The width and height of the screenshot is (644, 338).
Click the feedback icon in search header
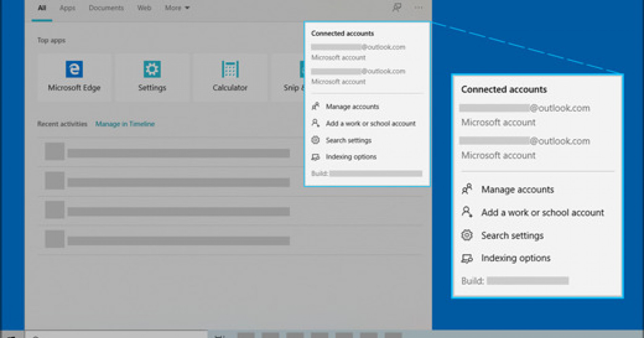tap(397, 7)
